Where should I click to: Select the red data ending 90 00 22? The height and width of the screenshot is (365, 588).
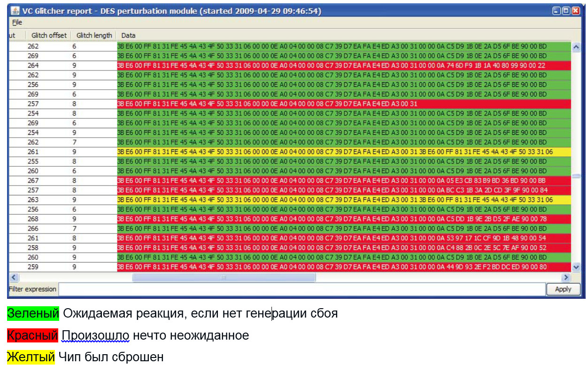(344, 65)
